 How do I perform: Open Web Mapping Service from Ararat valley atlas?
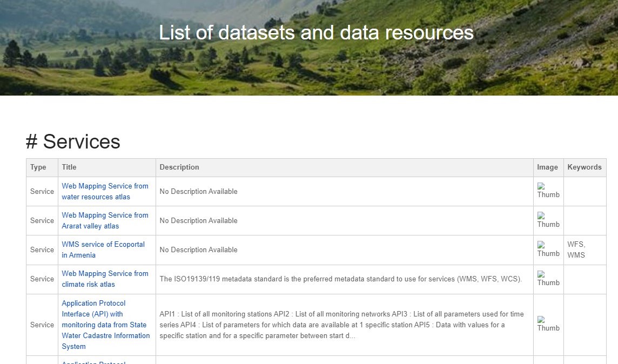pyautogui.click(x=105, y=220)
